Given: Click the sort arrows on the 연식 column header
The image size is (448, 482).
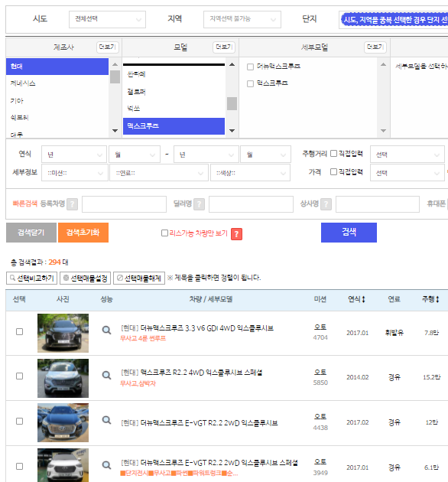Looking at the screenshot, I should pos(363,299).
